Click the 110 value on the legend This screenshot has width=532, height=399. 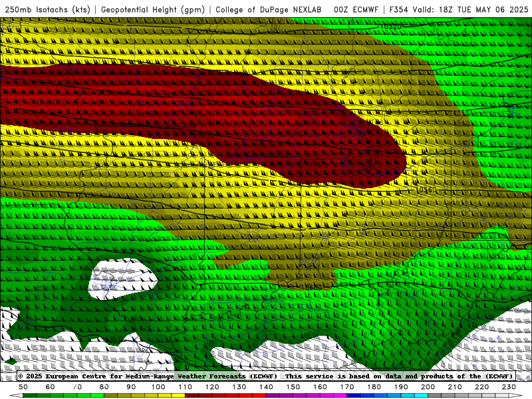coord(186,387)
